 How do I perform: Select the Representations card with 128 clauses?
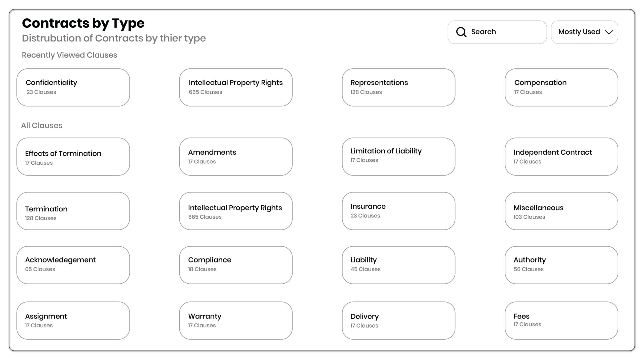(398, 87)
